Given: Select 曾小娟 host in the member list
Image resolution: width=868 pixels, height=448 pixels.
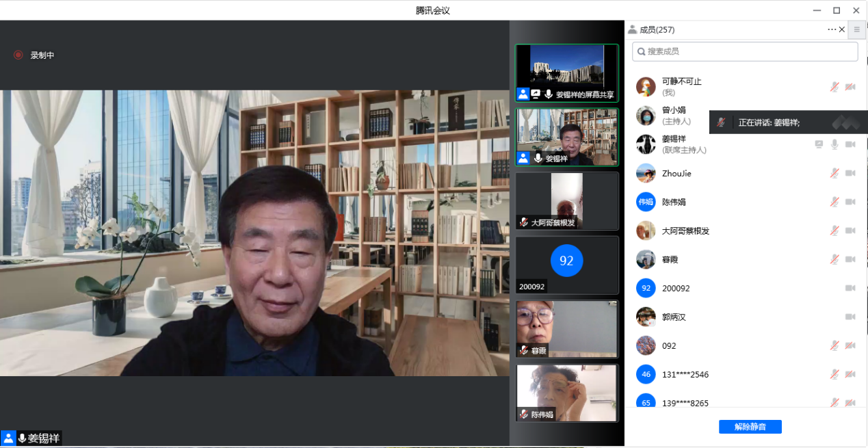Looking at the screenshot, I should [674, 115].
